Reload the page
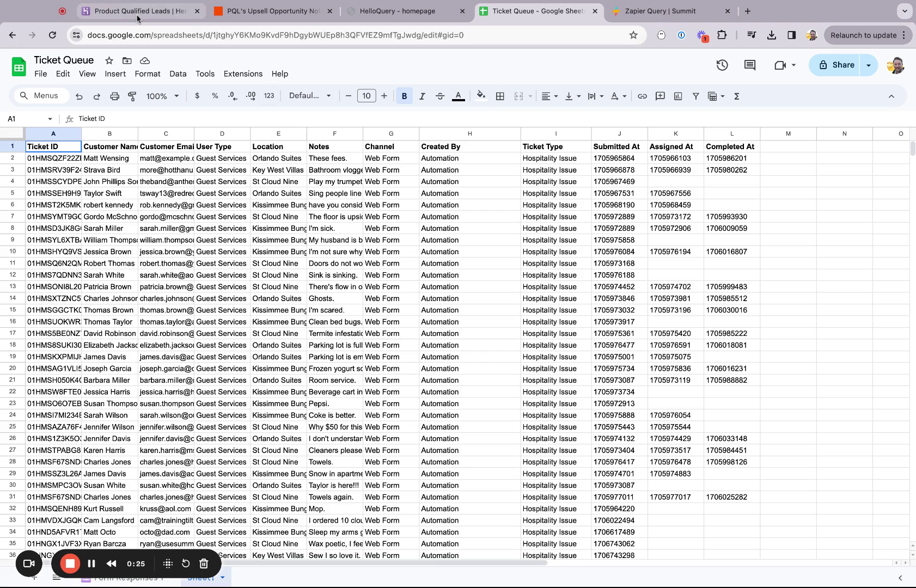Screen dimensions: 916x588 pos(52,35)
